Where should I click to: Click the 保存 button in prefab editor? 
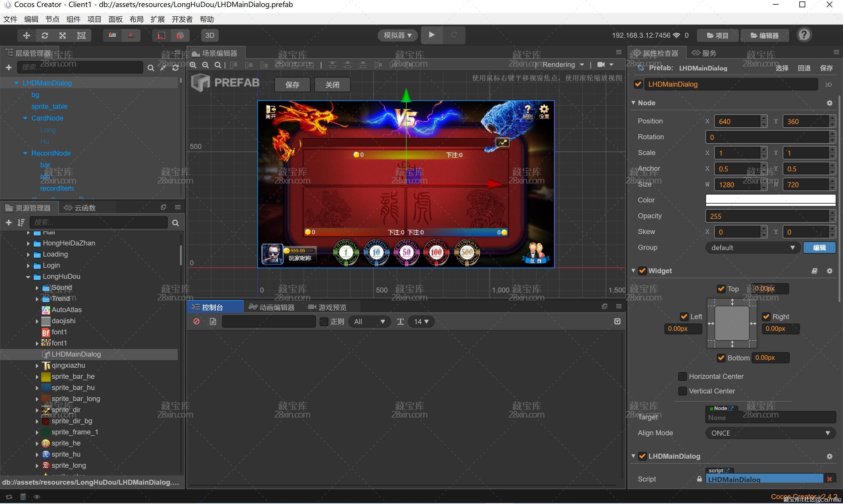[x=292, y=85]
